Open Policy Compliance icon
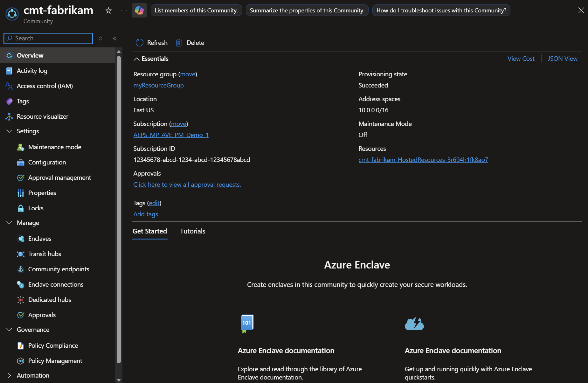The height and width of the screenshot is (383, 588). 21,345
